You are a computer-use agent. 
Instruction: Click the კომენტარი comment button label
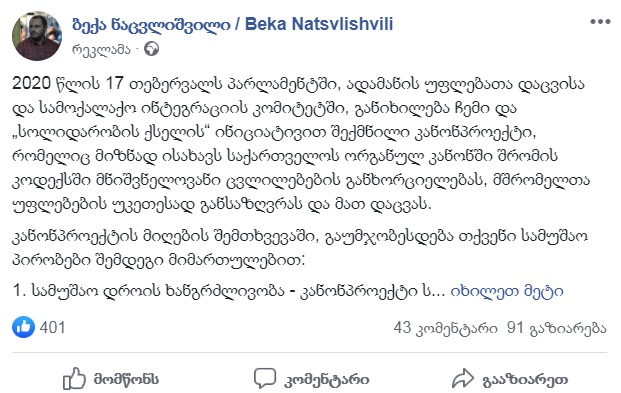(327, 380)
